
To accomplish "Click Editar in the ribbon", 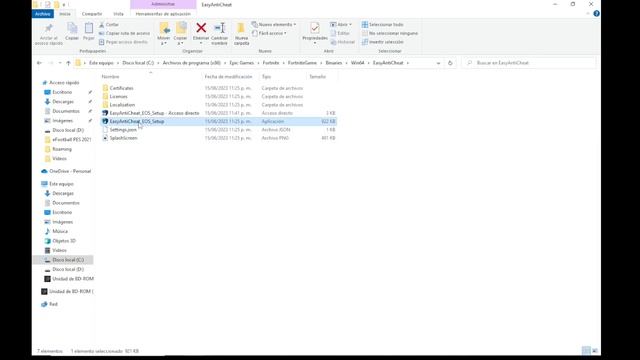I will pos(340,33).
